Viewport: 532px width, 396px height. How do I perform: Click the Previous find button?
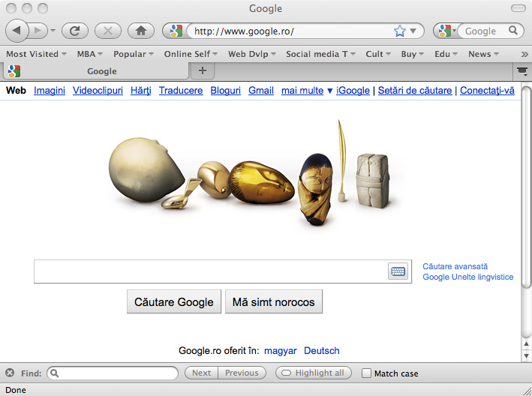242,373
